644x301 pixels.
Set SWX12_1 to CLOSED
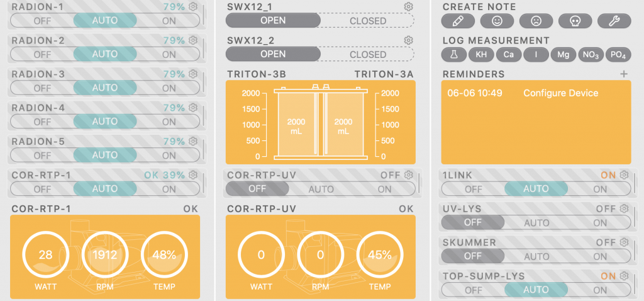tap(367, 21)
